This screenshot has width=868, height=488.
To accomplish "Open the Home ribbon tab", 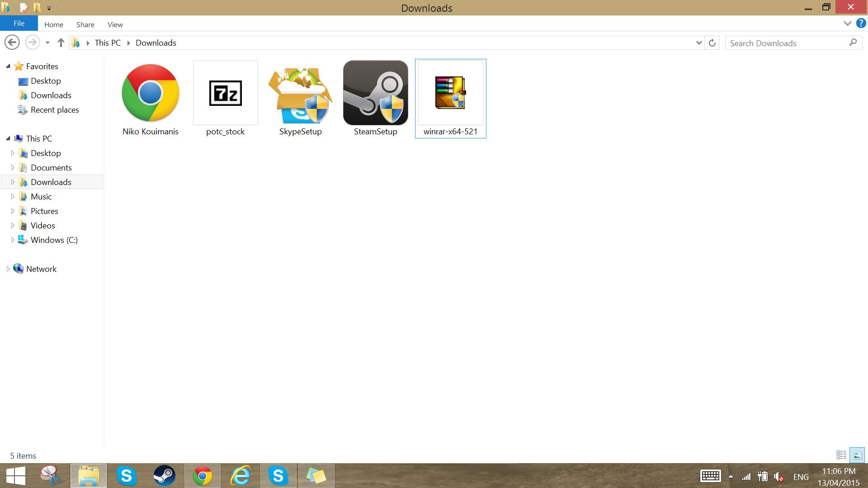I will tap(54, 24).
